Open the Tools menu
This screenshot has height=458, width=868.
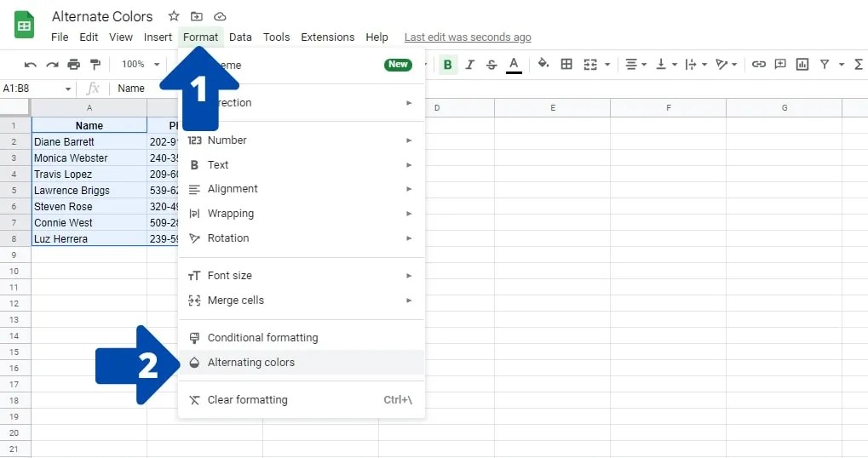pyautogui.click(x=276, y=37)
